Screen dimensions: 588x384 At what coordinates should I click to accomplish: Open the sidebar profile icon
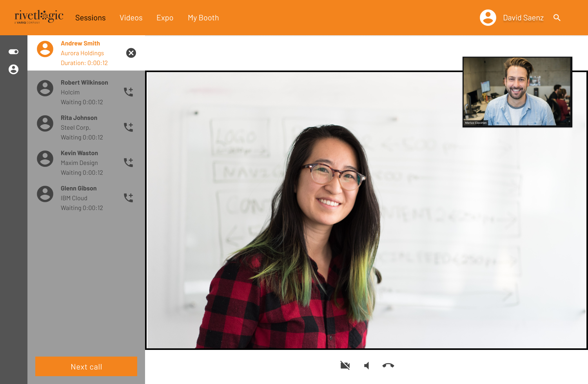coord(14,69)
